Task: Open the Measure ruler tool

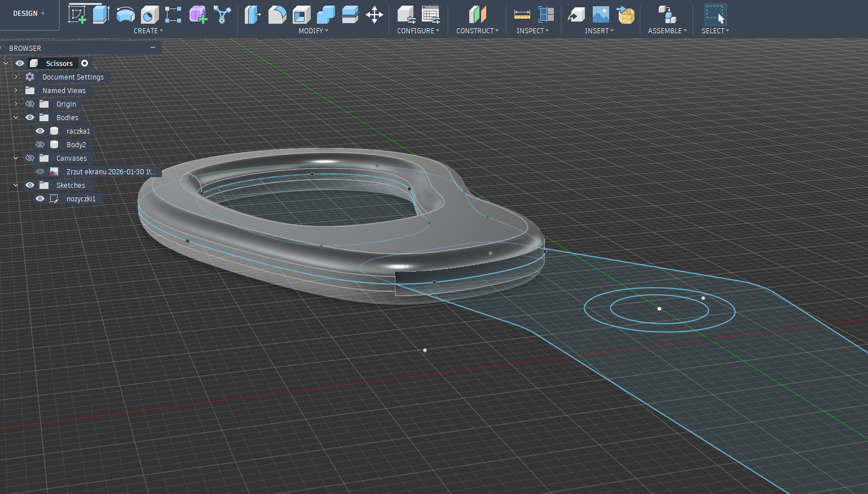Action: coord(522,15)
